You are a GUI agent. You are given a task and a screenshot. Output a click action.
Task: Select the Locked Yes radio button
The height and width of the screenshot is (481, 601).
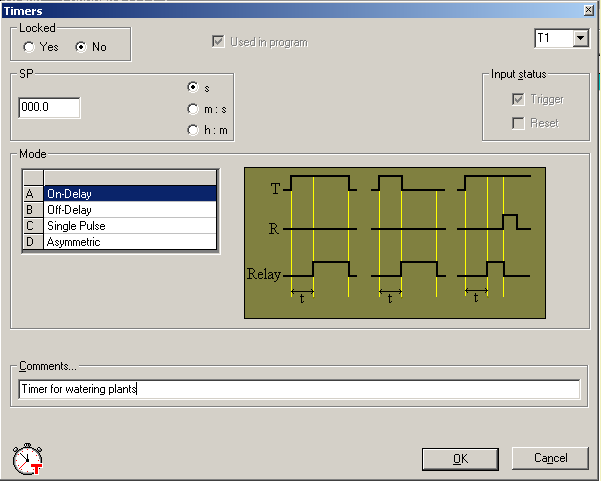pyautogui.click(x=29, y=47)
